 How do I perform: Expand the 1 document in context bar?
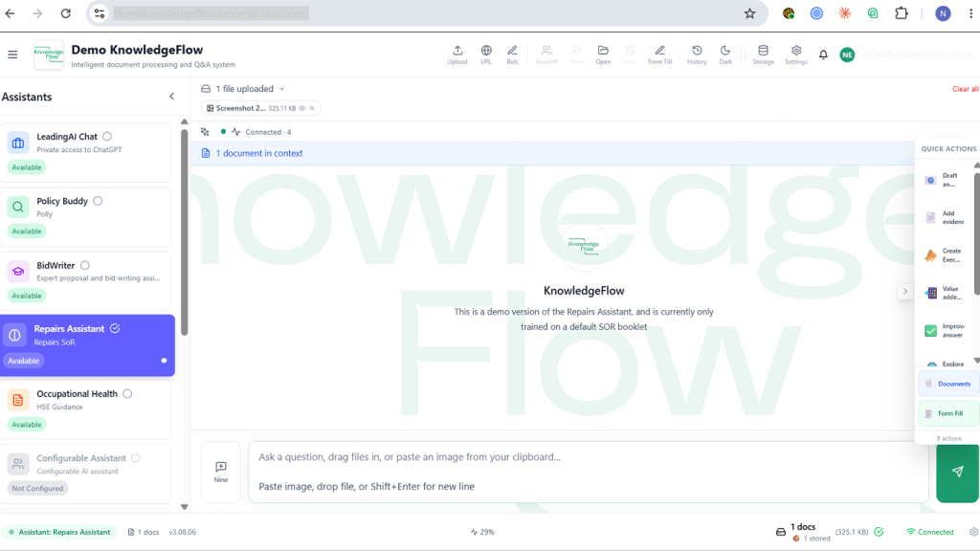(x=553, y=153)
